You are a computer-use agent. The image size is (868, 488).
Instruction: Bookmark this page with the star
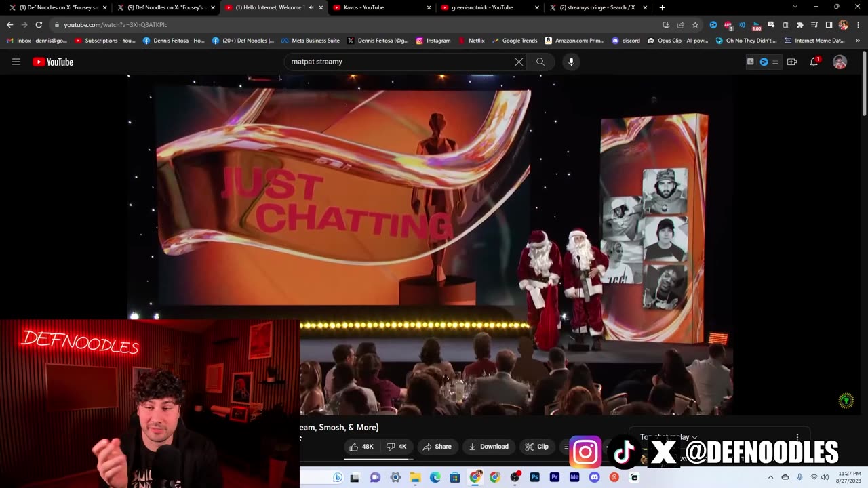coord(695,24)
